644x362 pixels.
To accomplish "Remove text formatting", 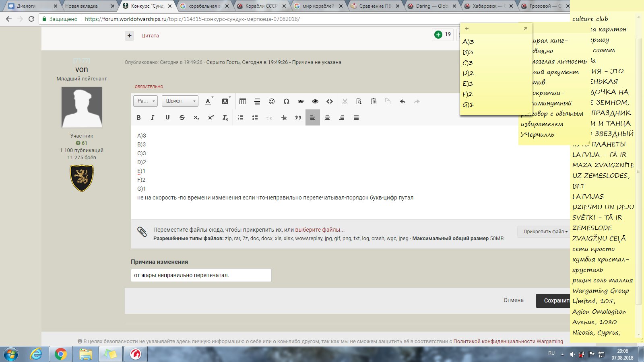I will (x=225, y=117).
